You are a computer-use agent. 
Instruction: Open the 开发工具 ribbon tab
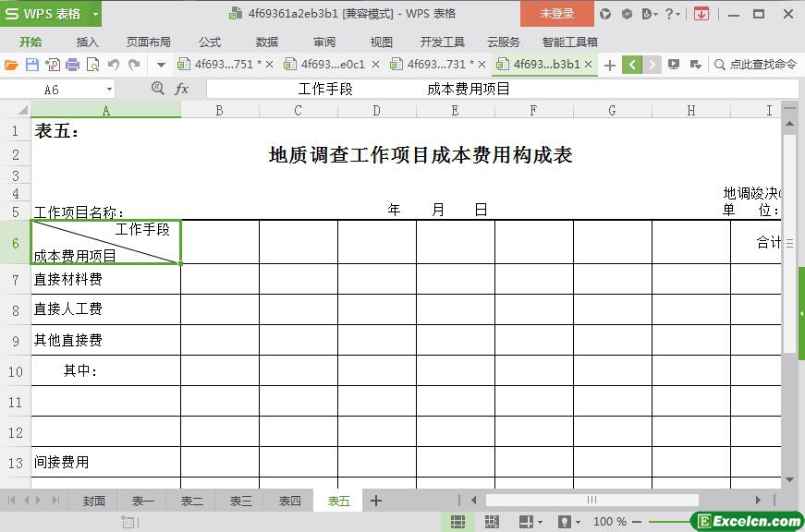tap(442, 42)
